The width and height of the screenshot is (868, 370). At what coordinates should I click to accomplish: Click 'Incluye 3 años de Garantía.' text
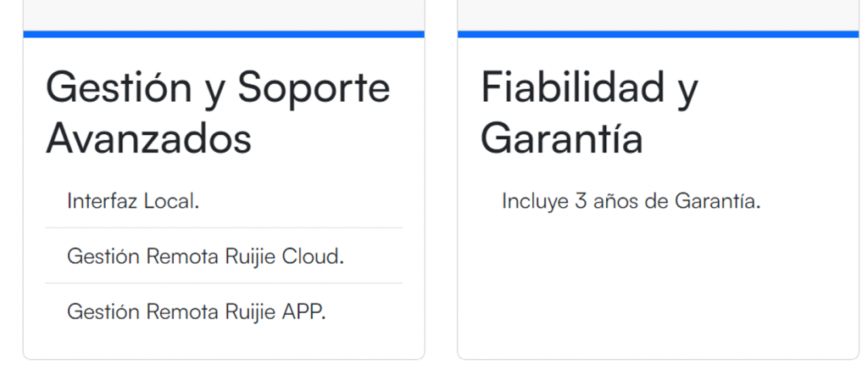click(x=631, y=201)
